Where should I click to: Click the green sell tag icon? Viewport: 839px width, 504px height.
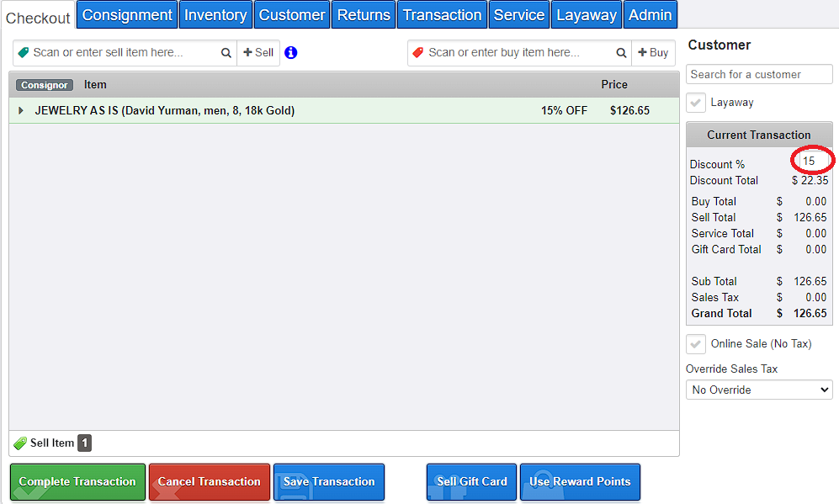pyautogui.click(x=23, y=52)
